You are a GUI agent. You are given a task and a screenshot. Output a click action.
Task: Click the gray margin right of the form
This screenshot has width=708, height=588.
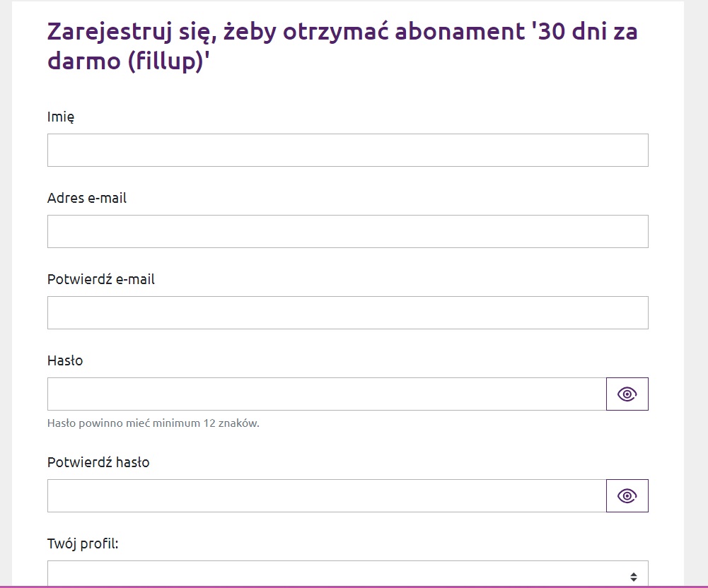pos(696,293)
